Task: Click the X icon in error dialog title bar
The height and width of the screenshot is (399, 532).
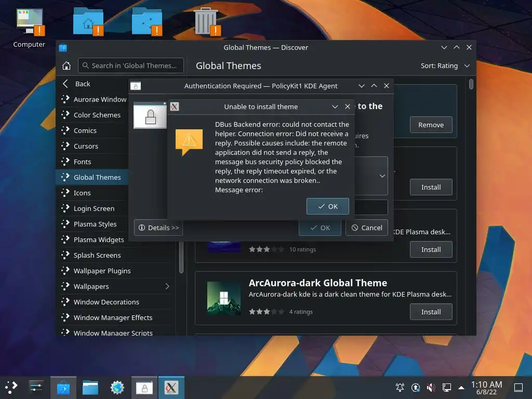Action: tap(175, 107)
